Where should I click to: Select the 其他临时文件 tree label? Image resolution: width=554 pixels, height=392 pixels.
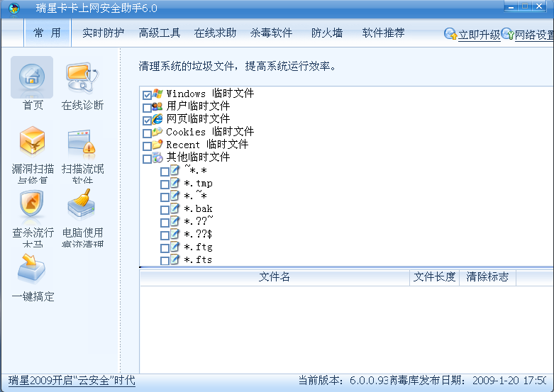pyautogui.click(x=198, y=157)
